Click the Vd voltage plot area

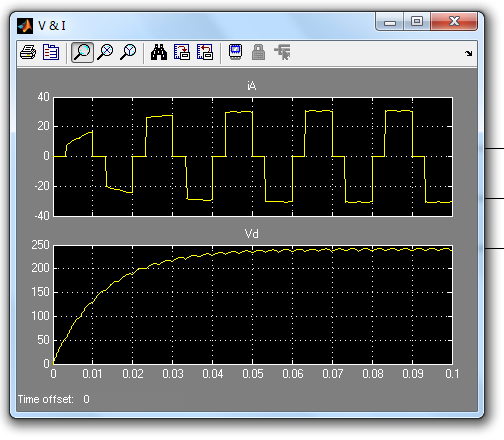pyautogui.click(x=253, y=305)
